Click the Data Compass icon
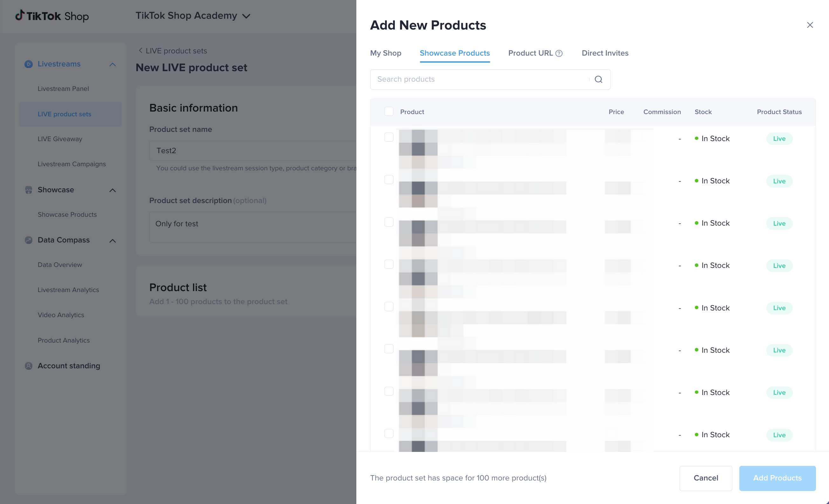Screen dimensions: 829x504 coord(29,240)
